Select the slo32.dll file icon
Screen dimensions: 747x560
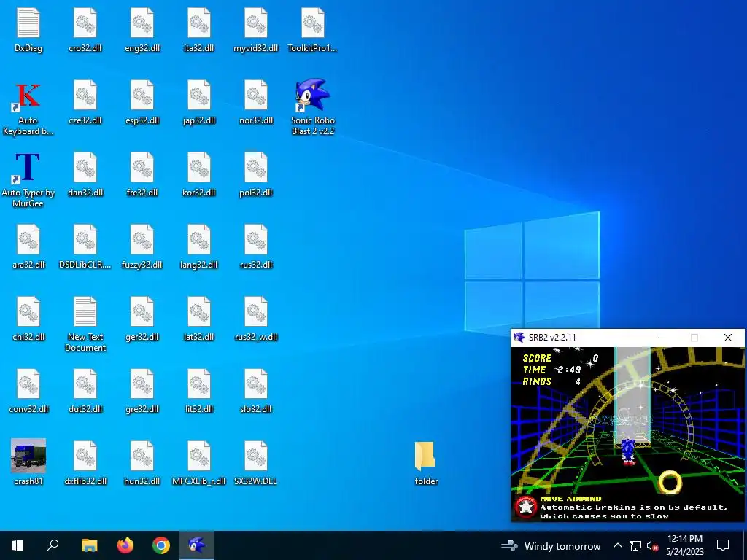256,384
